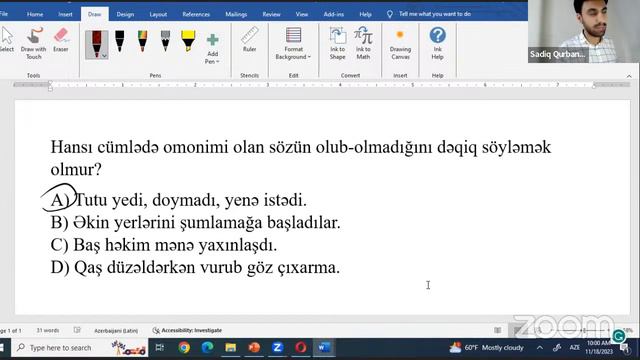Viewport: 640px width, 360px height.
Task: Open the File tab
Action: (4, 14)
